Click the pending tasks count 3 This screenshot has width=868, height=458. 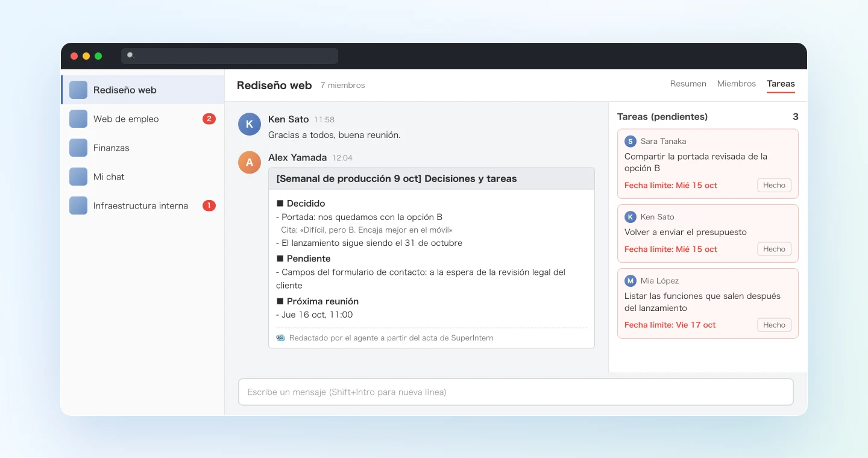coord(796,116)
